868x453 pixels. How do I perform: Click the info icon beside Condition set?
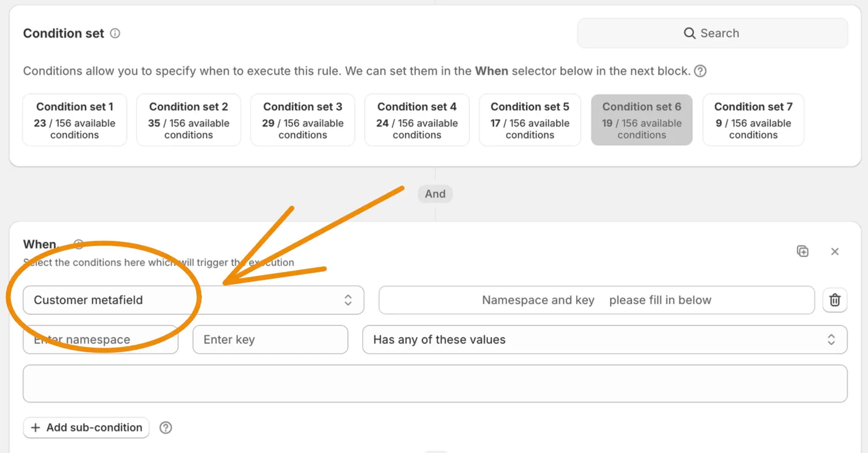pos(115,33)
